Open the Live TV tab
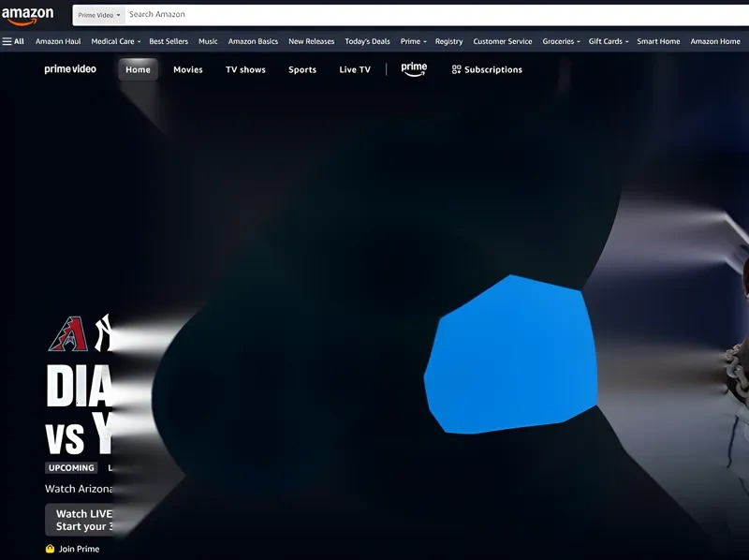Image resolution: width=749 pixels, height=560 pixels. [355, 69]
